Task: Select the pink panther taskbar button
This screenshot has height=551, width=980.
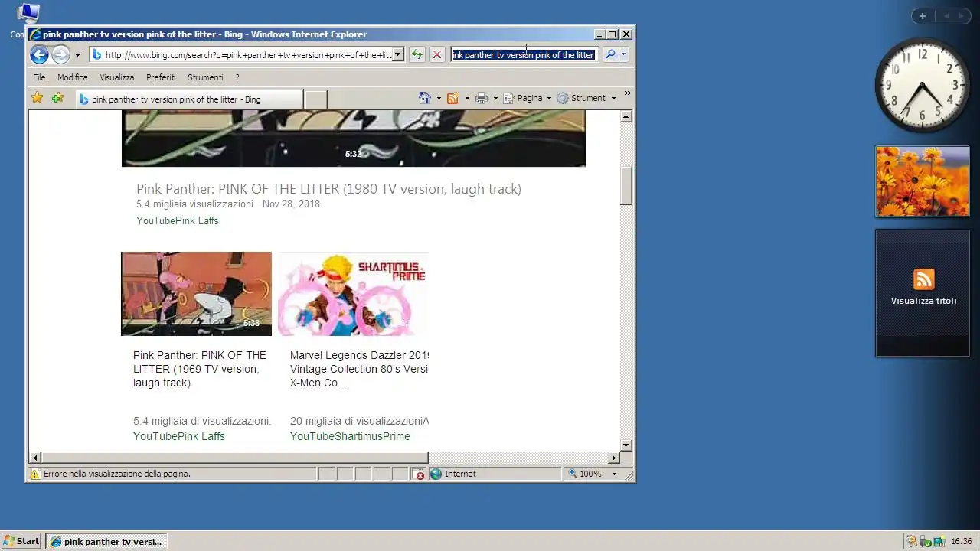Action: (x=106, y=541)
